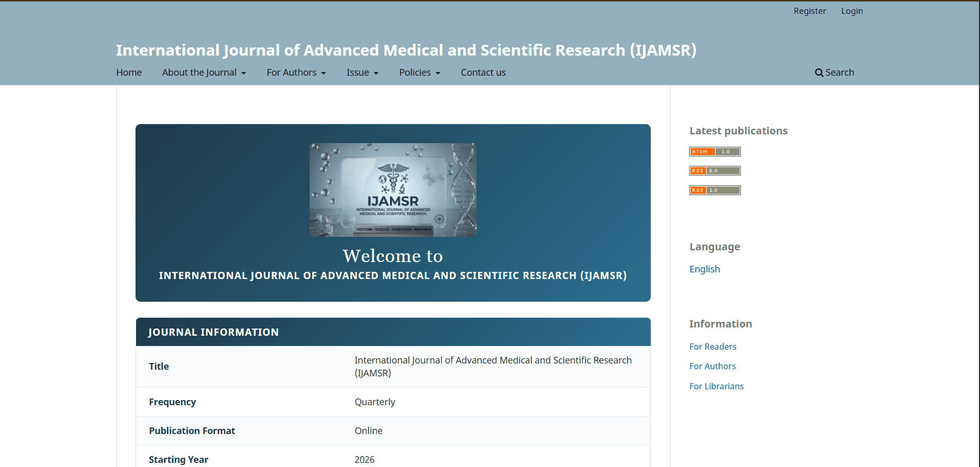
Task: Click the JOURNAL INFORMATION table heading
Action: pos(213,332)
